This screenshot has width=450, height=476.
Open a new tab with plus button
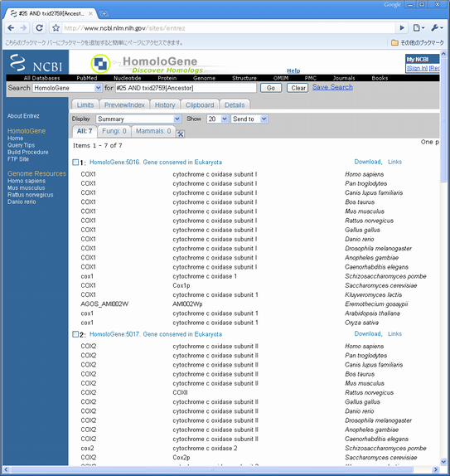104,13
